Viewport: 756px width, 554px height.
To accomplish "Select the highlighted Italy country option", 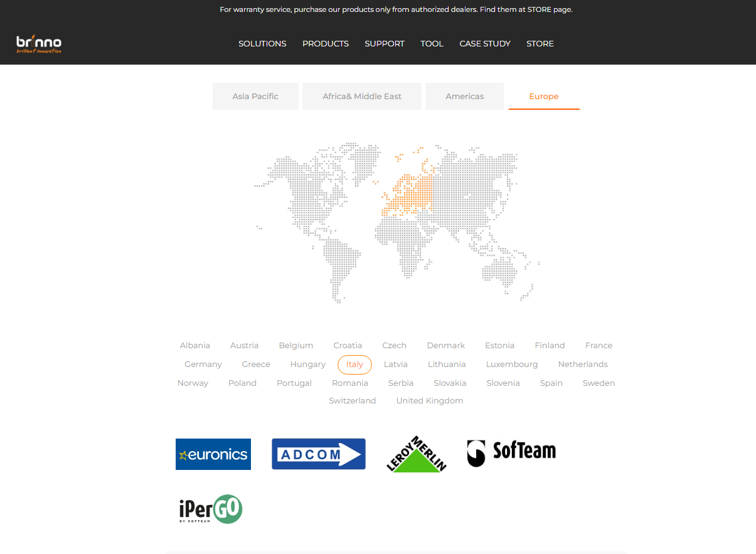I will pyautogui.click(x=354, y=365).
